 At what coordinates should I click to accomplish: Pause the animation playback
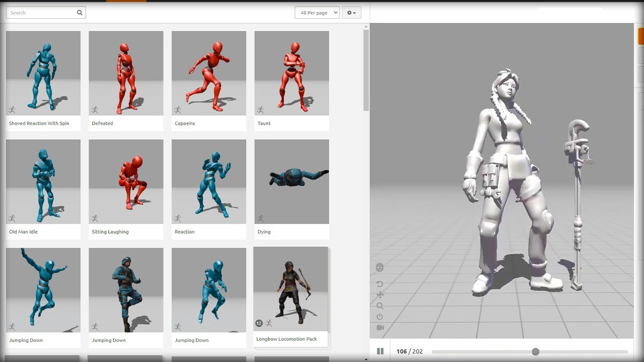tap(380, 351)
